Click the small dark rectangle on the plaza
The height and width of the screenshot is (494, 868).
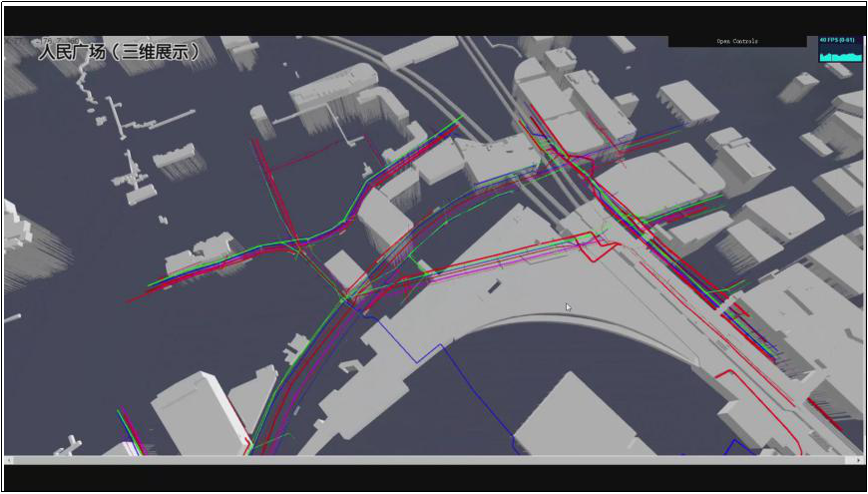pos(494,287)
